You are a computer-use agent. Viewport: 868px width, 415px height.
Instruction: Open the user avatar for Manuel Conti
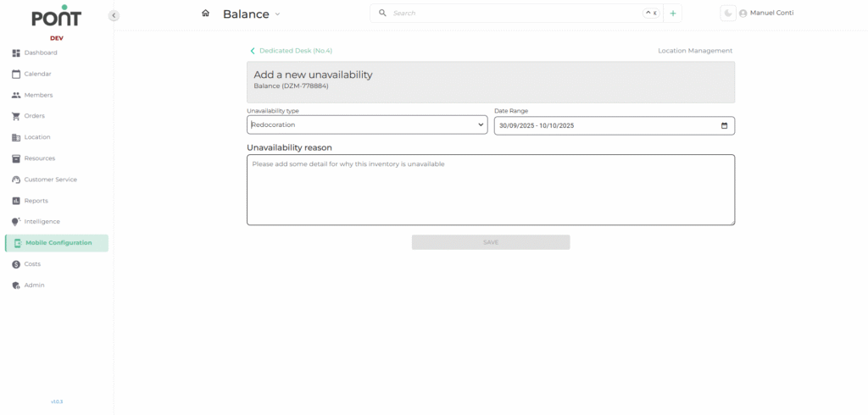point(743,14)
